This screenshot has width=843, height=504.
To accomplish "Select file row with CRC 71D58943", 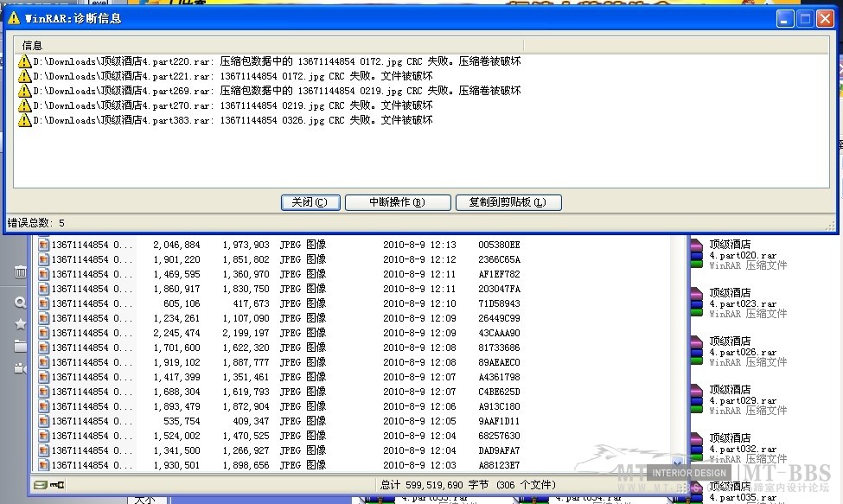I will 279,303.
